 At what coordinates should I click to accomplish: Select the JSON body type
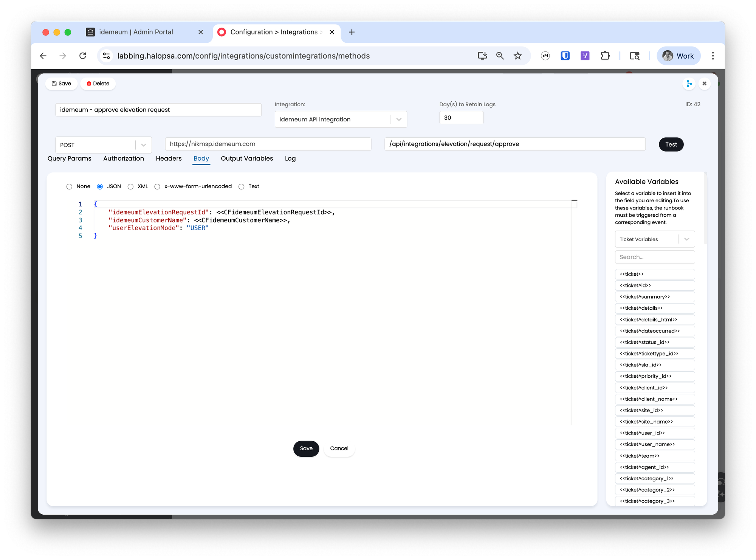(x=100, y=186)
